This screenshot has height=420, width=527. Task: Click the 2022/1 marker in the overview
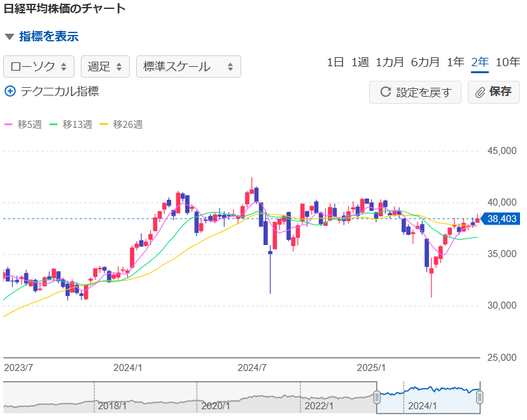(319, 406)
